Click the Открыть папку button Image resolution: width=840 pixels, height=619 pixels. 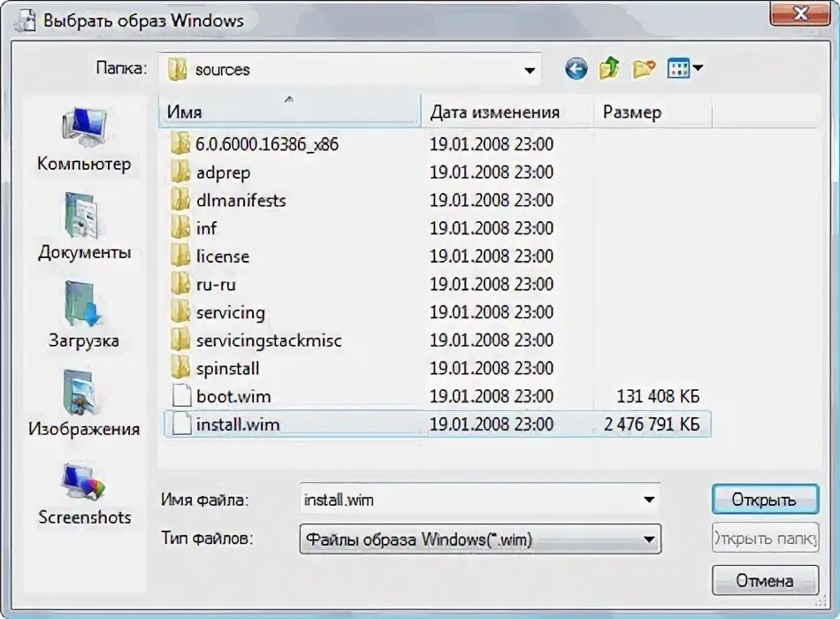click(x=765, y=538)
